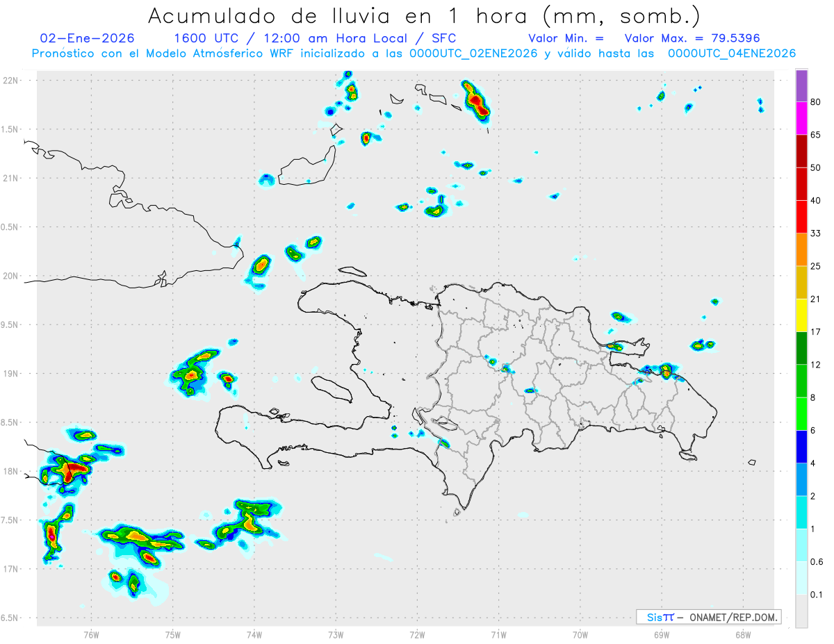This screenshot has width=834, height=644.
Task: Click the purple swatch above 80 in legend
Action: [x=801, y=85]
